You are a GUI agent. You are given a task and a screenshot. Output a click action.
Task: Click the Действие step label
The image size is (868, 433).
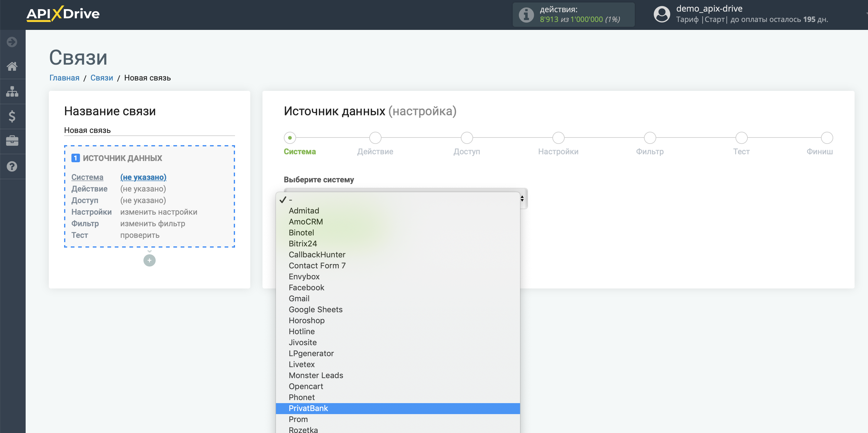click(x=375, y=152)
